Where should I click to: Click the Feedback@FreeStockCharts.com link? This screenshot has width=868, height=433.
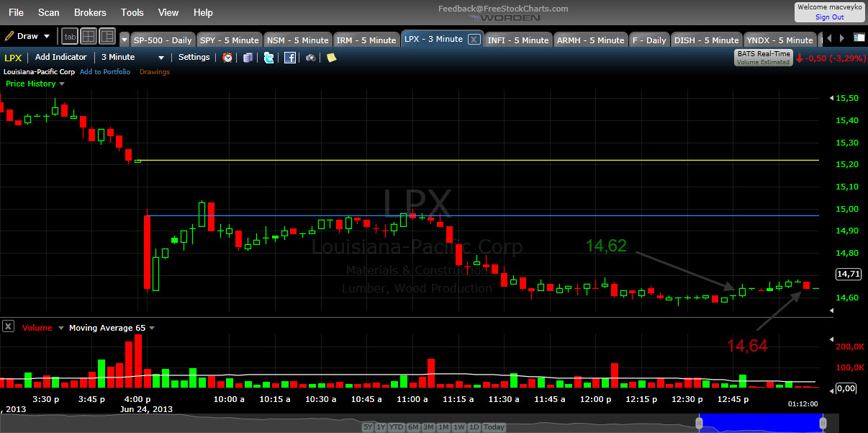click(503, 9)
